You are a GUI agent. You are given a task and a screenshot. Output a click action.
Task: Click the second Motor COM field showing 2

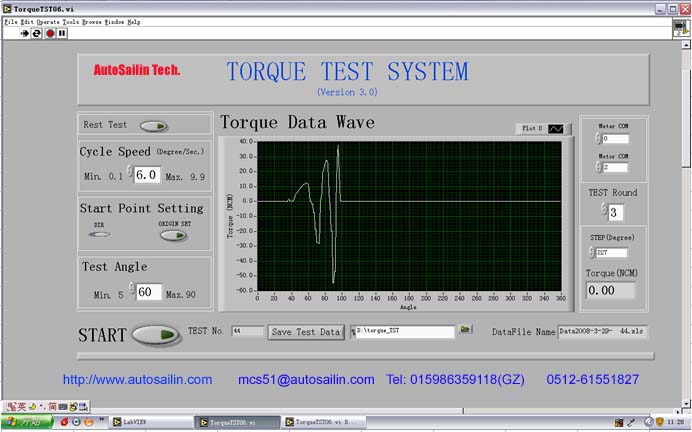(615, 168)
